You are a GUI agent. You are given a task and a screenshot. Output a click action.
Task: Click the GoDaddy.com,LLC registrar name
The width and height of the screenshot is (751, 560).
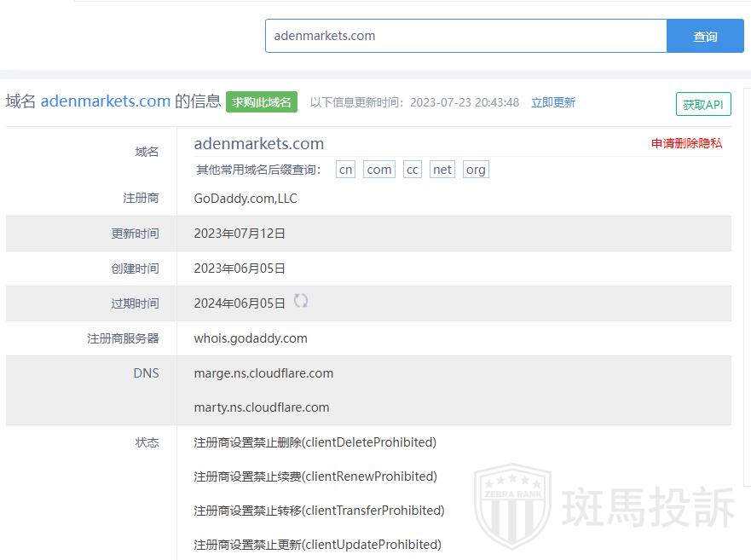[x=246, y=199]
